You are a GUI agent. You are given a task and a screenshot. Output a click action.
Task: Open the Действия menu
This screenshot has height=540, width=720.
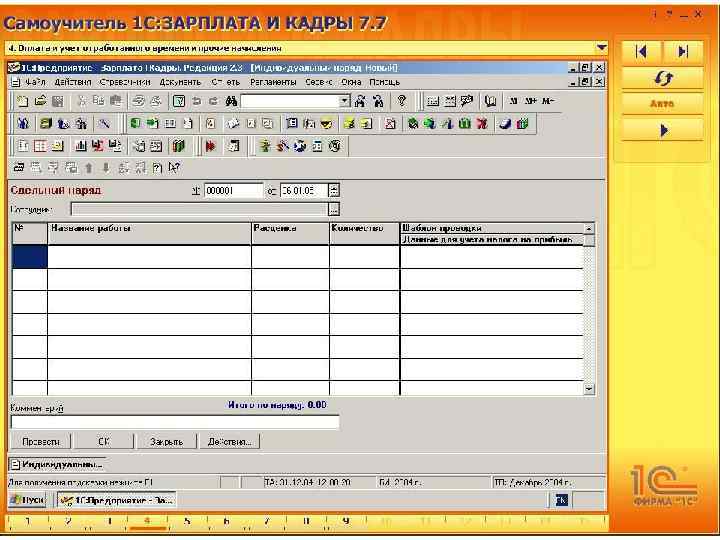[73, 83]
